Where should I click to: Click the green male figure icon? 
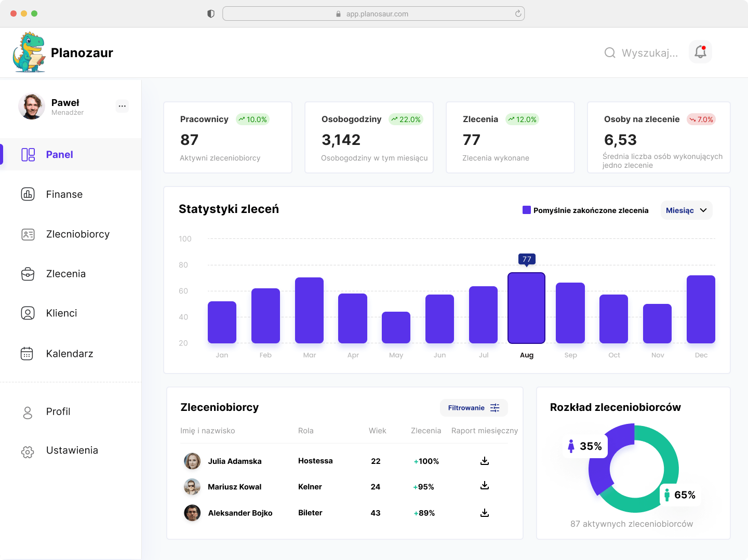667,495
